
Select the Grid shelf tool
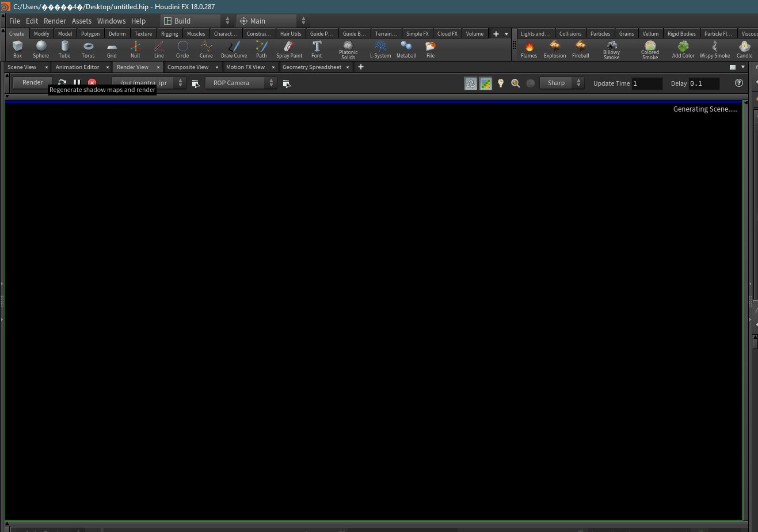coord(112,49)
